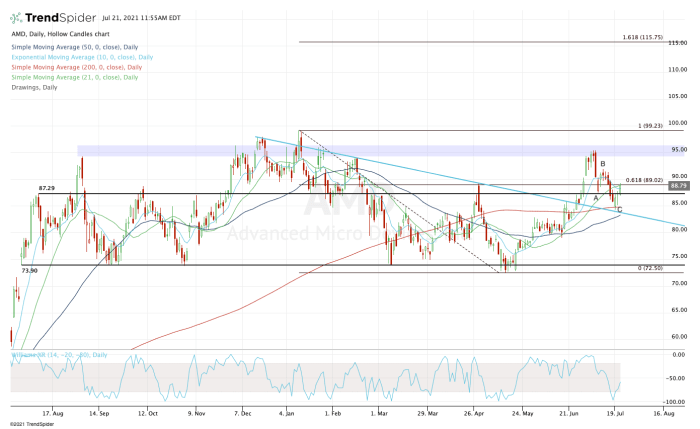Click the 17. Aug date axis label
The height and width of the screenshot is (429, 700).
[x=53, y=414]
